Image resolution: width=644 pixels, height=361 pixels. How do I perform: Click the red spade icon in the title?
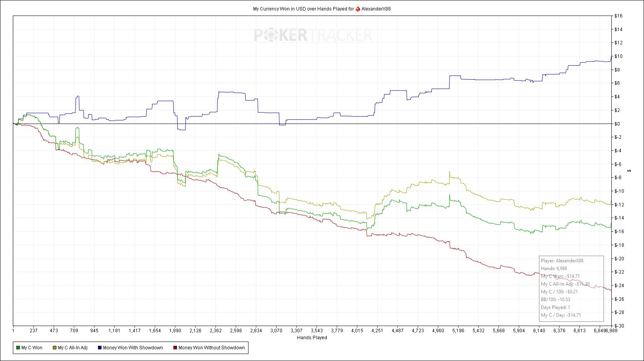358,9
